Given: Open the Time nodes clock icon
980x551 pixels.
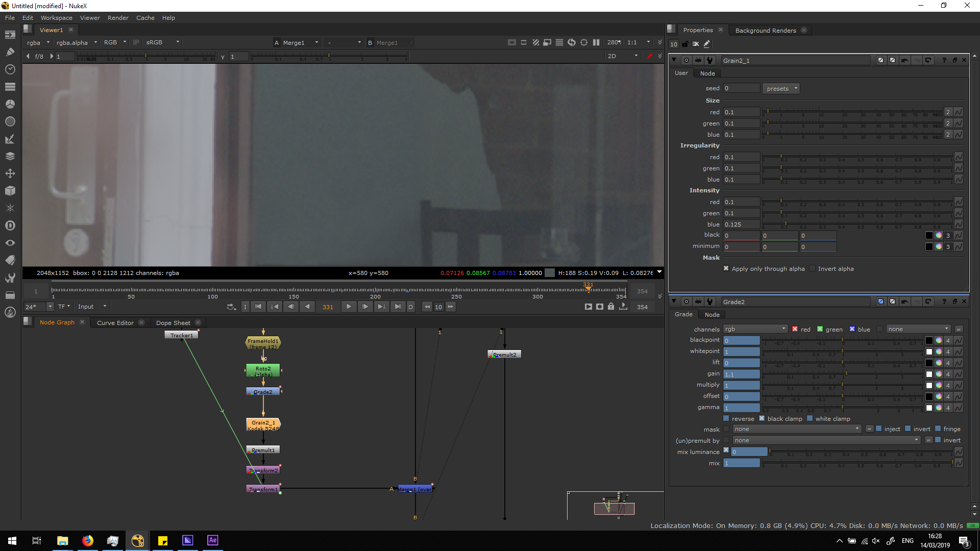Looking at the screenshot, I should point(10,69).
